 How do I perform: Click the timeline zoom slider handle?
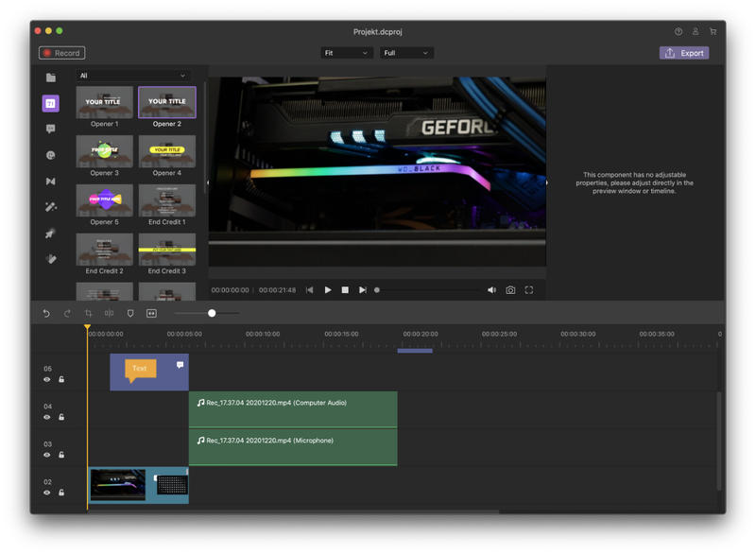click(212, 314)
